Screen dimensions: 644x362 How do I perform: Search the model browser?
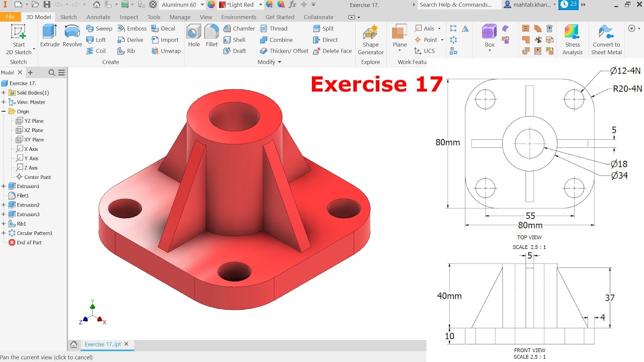[x=52, y=73]
